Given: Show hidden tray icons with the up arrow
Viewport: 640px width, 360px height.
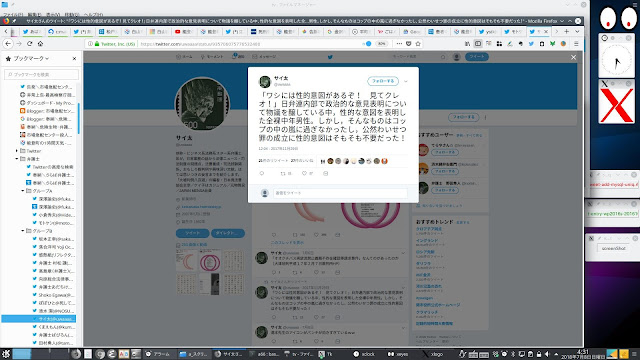Looking at the screenshot, I should [556, 354].
